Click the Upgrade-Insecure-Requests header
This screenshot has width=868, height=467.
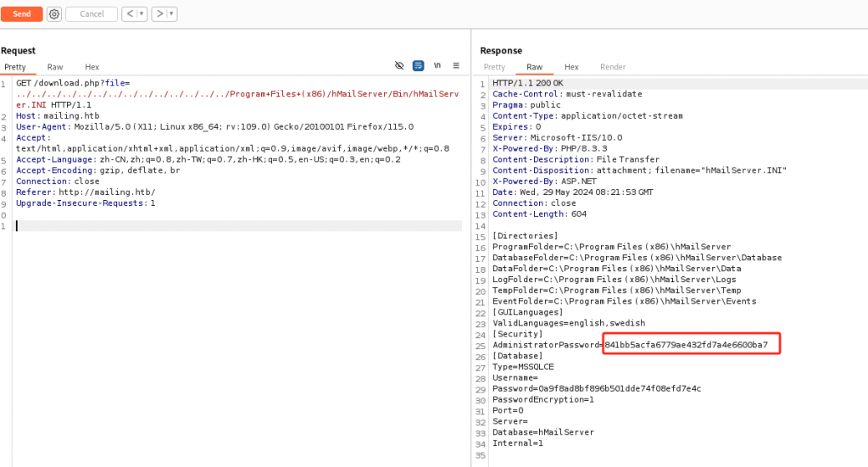click(86, 203)
